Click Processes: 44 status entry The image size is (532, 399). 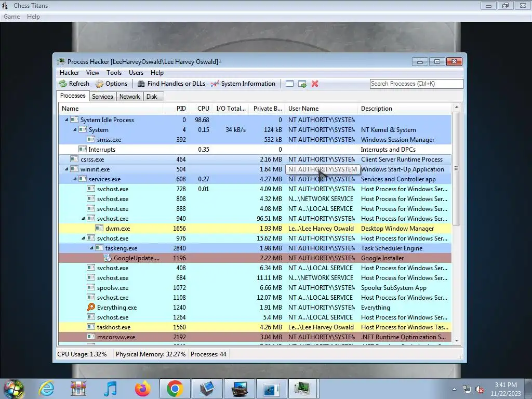tap(208, 354)
